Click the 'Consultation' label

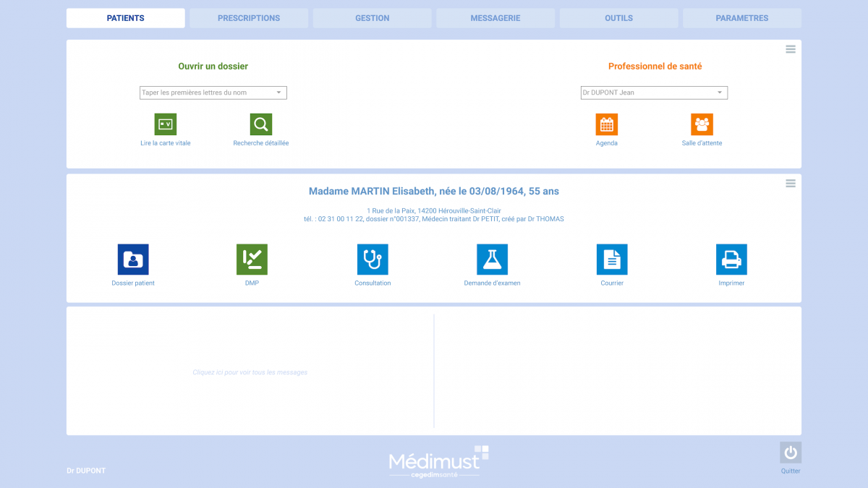coord(373,283)
